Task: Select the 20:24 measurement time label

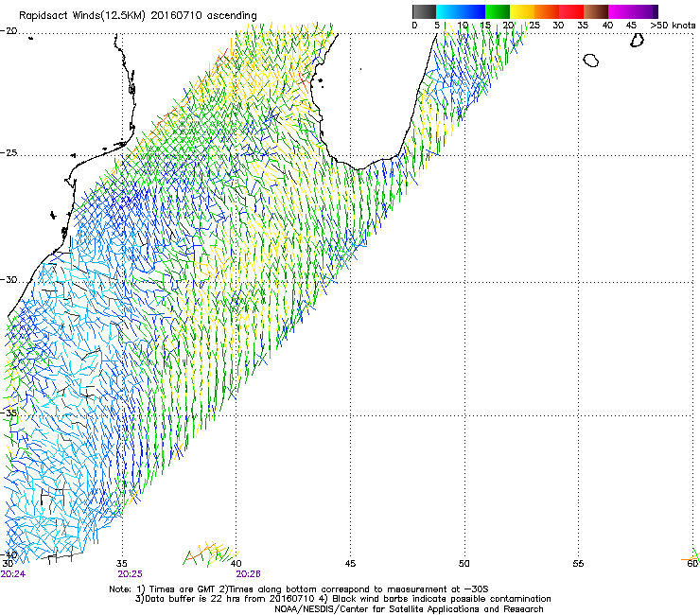Action: click(x=13, y=574)
